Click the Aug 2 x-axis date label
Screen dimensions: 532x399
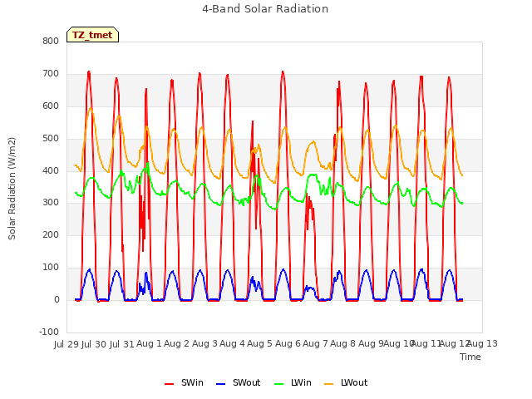[x=177, y=344]
